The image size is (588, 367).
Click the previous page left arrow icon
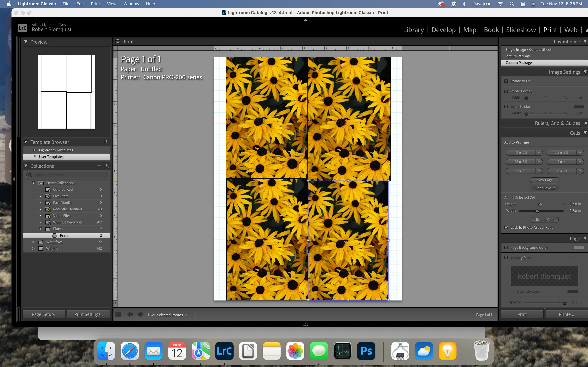tap(130, 315)
